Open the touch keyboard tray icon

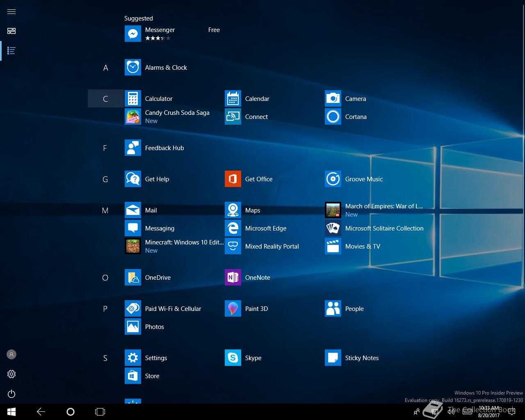click(467, 412)
